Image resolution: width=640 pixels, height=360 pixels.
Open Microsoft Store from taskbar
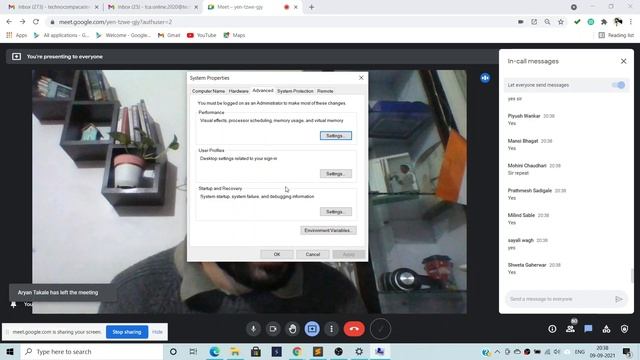[x=256, y=351]
